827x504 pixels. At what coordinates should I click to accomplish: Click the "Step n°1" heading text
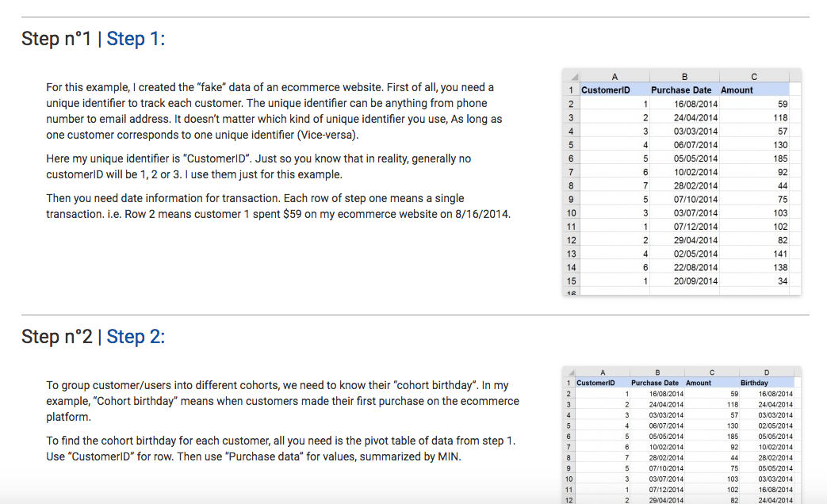point(56,39)
